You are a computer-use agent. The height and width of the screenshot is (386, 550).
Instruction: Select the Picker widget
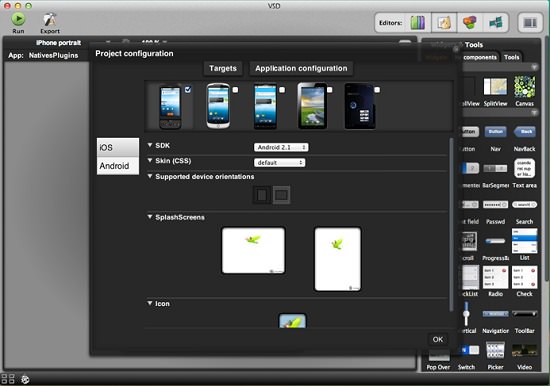pos(495,350)
